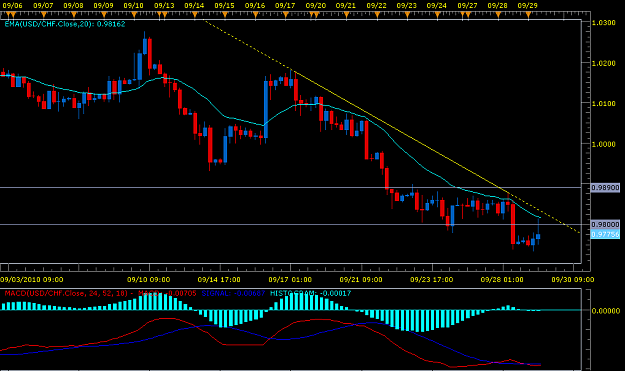Click the 09/21 09:00 time axis label
This screenshot has height=371, width=625.
point(361,280)
